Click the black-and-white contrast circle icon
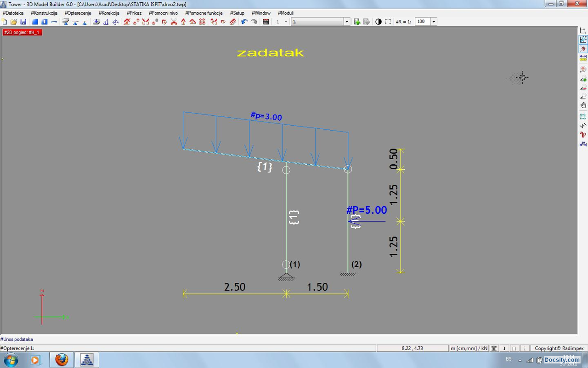The image size is (588, 368). (379, 22)
